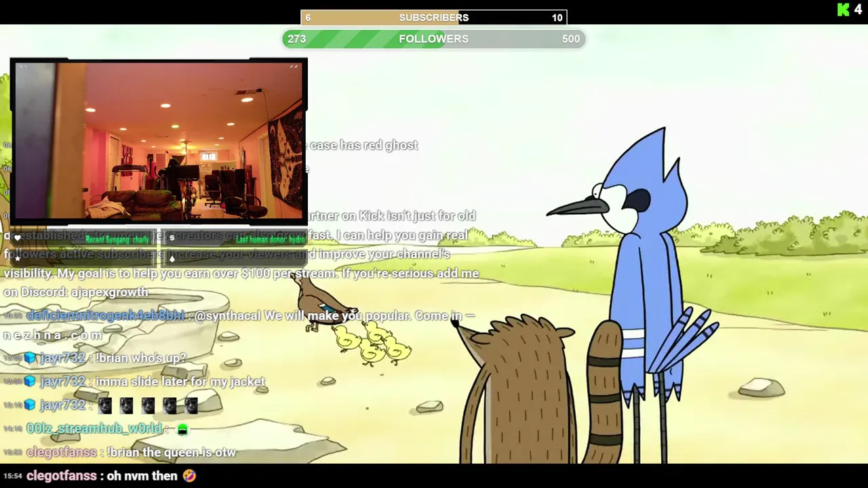
Task: Click the green Kick logo
Action: pos(844,9)
